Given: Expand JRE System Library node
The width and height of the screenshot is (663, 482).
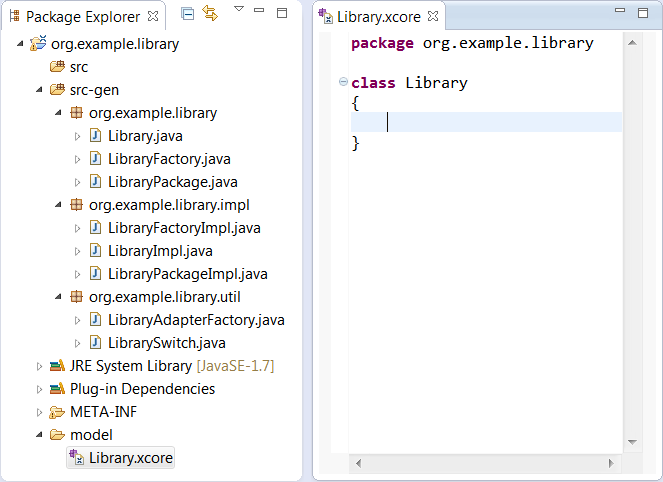Looking at the screenshot, I should pos(39,366).
